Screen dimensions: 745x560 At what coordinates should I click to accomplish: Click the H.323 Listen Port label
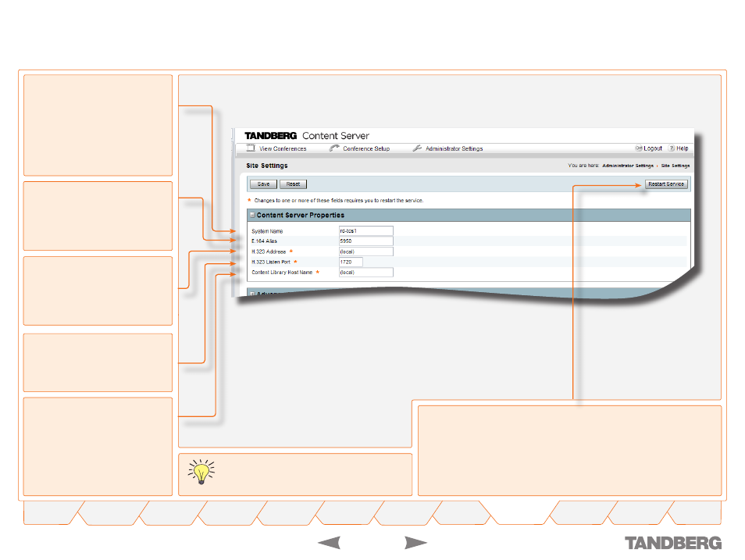tap(271, 262)
